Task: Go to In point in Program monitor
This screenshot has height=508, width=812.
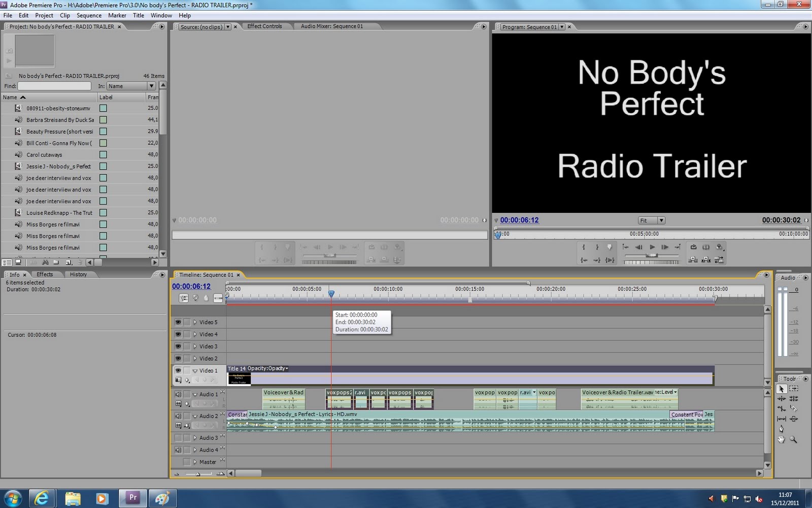Action: (584, 260)
